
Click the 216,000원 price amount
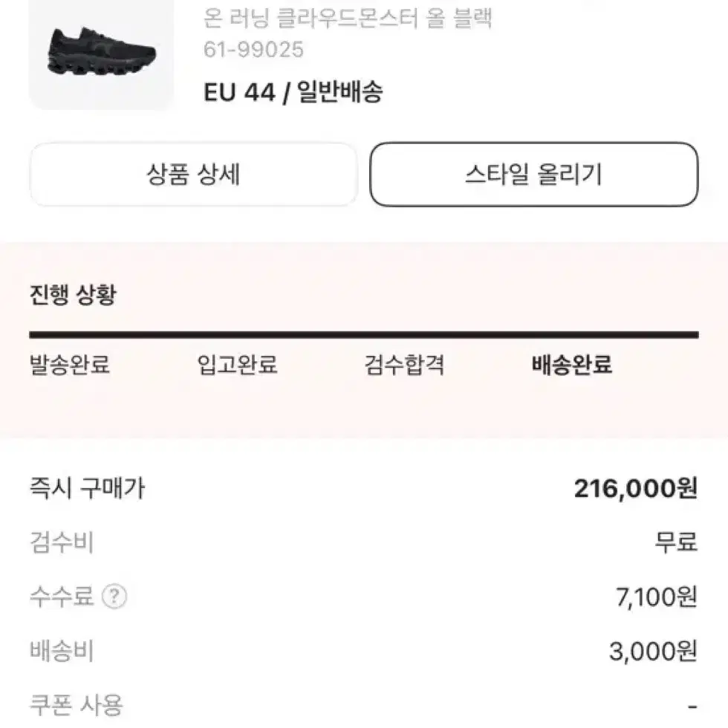tap(636, 489)
